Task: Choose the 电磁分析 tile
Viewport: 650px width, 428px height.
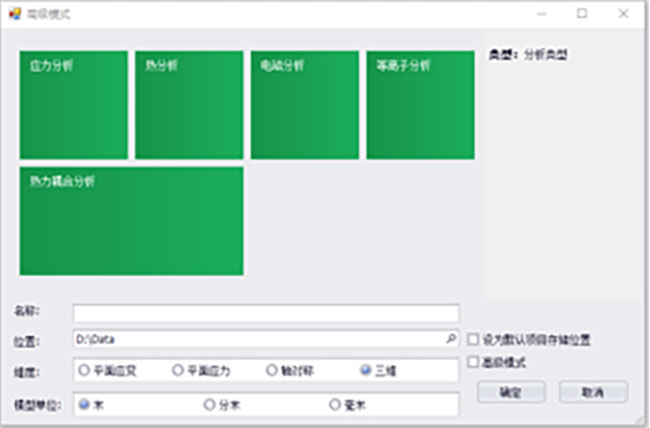Action: coord(304,105)
